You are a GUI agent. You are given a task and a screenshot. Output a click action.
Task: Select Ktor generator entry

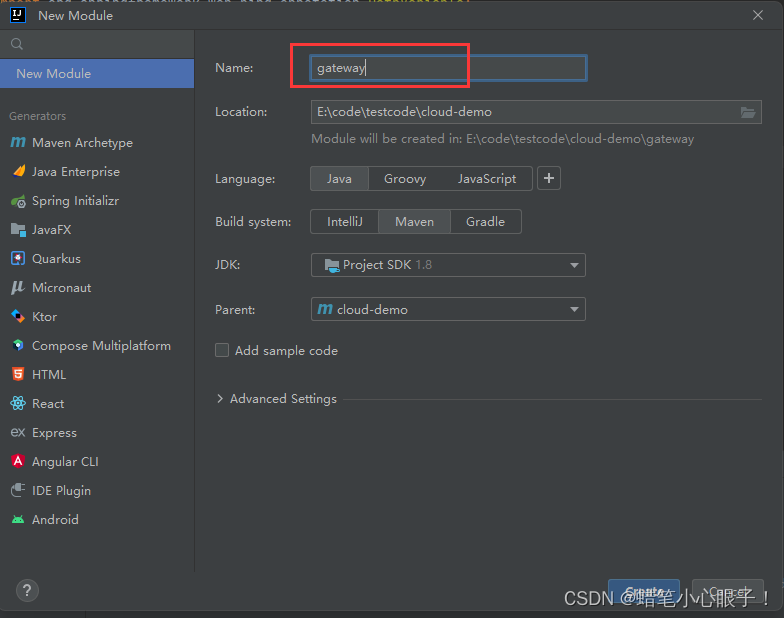(x=97, y=316)
